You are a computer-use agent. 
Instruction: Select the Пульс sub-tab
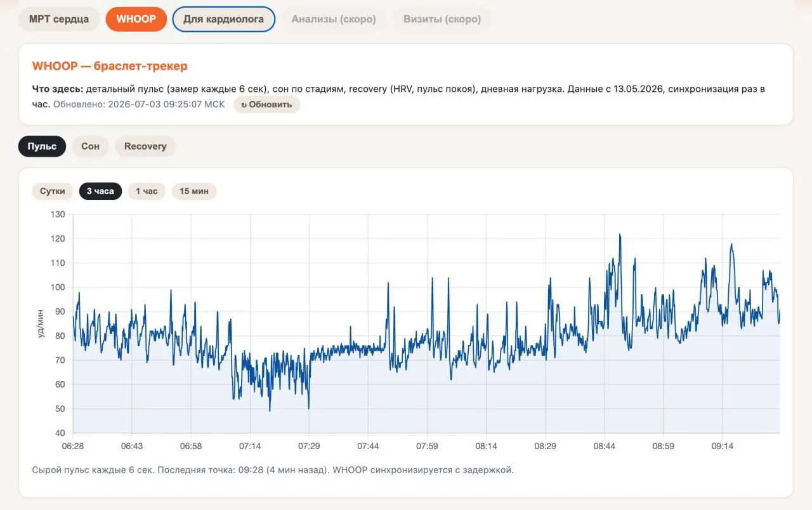[x=42, y=146]
